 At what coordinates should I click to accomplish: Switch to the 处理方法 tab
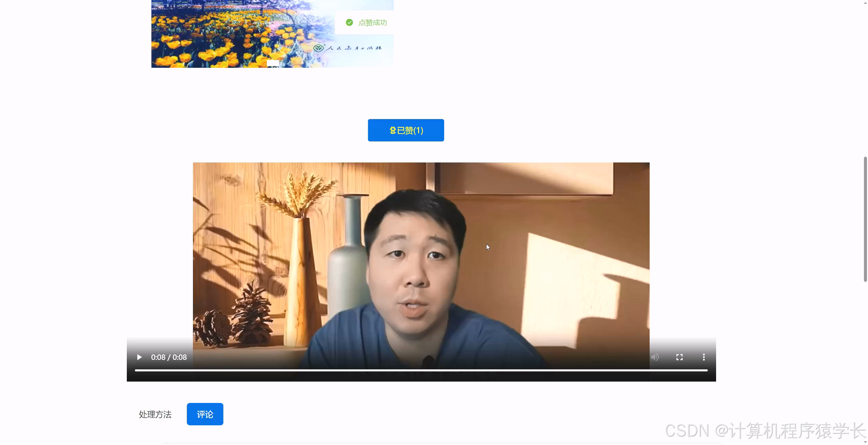pyautogui.click(x=155, y=414)
